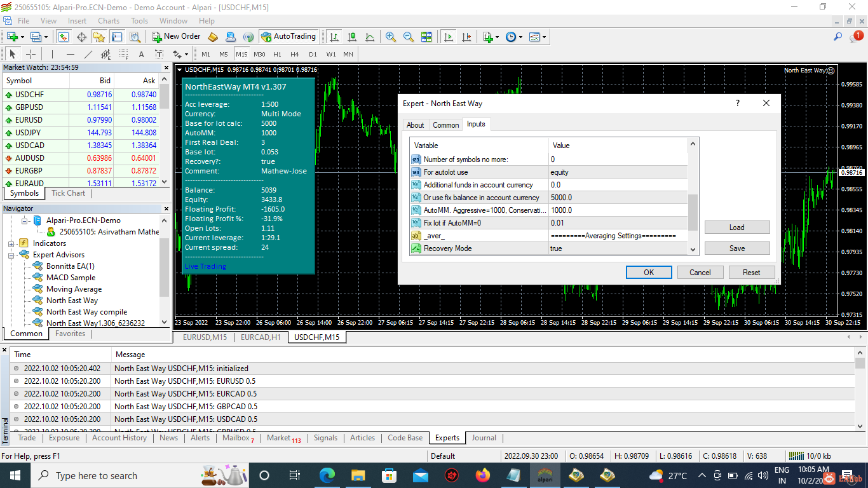Click the Save inputs button
The height and width of the screenshot is (488, 868).
pyautogui.click(x=737, y=248)
